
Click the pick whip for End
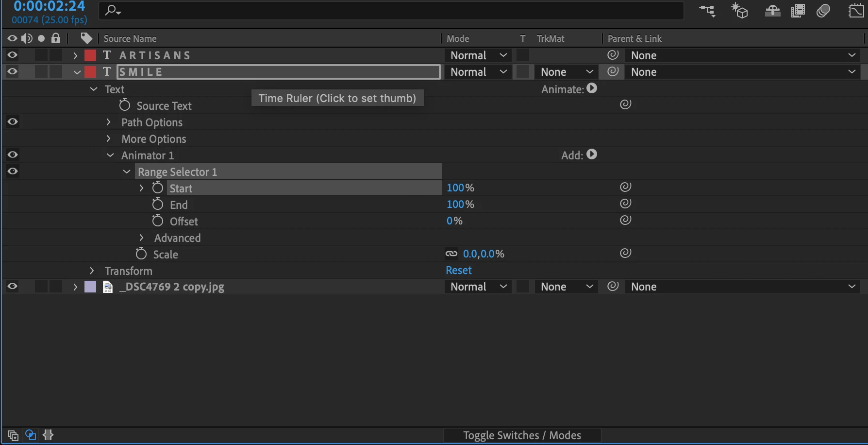tap(625, 204)
